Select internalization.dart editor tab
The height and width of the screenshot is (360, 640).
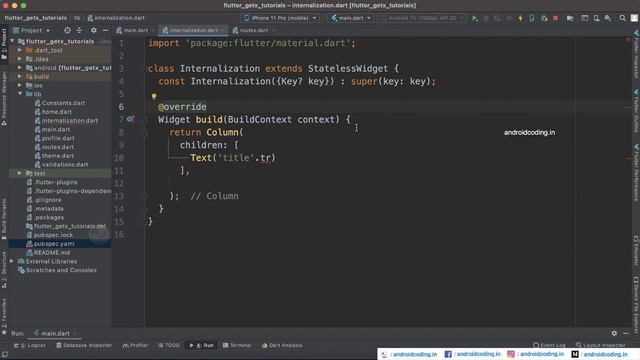(193, 30)
